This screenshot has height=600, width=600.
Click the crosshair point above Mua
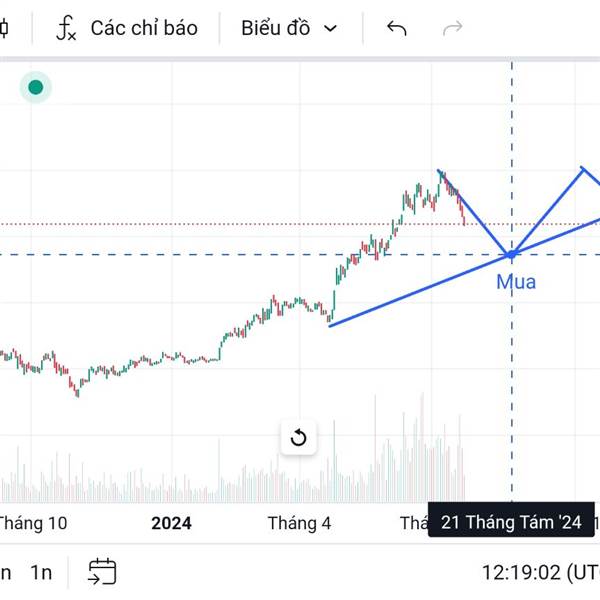(512, 254)
